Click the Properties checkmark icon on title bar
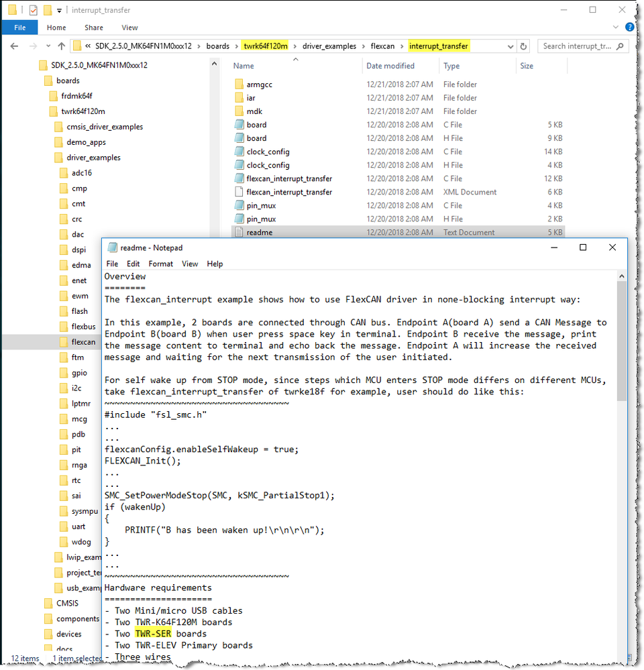 pyautogui.click(x=32, y=10)
